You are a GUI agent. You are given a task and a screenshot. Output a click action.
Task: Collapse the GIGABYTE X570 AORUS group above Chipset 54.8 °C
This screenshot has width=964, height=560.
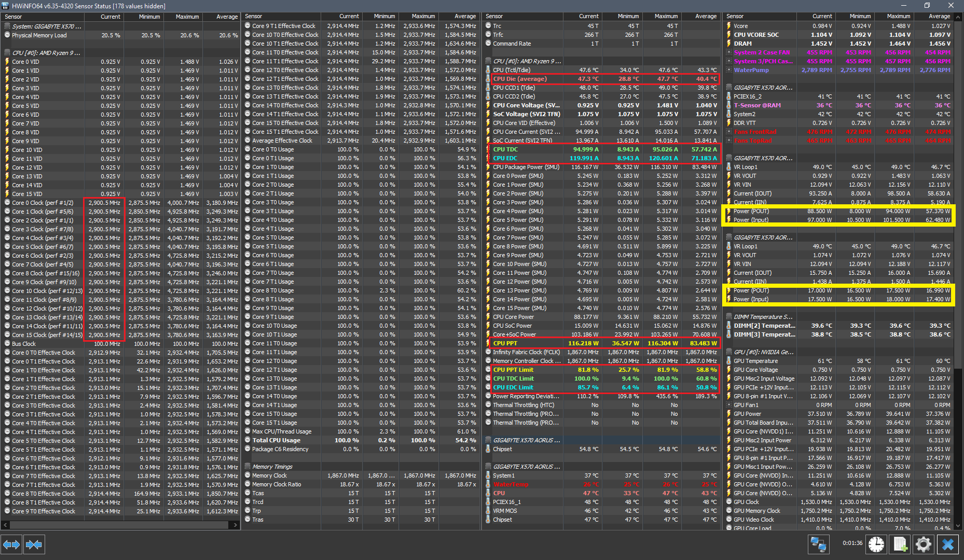point(488,440)
